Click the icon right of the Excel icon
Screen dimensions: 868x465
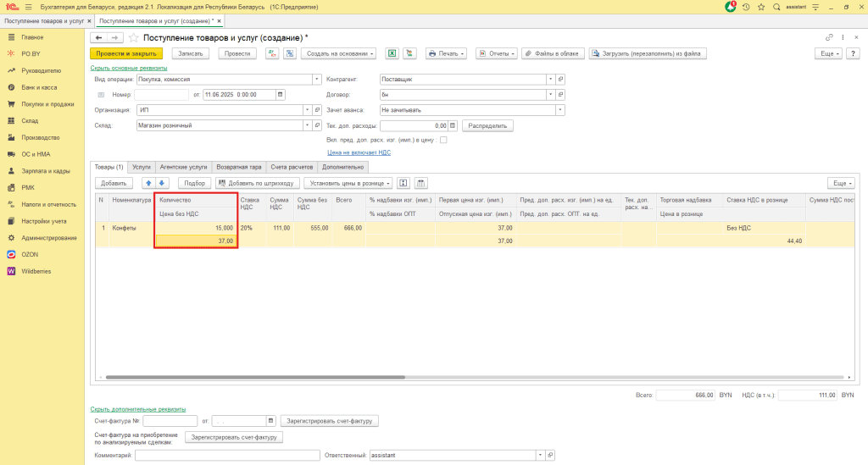coord(409,53)
